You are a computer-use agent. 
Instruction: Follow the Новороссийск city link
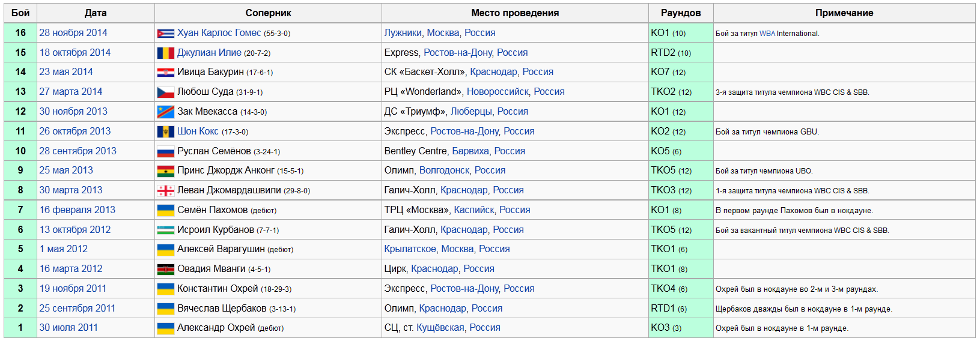coord(498,92)
